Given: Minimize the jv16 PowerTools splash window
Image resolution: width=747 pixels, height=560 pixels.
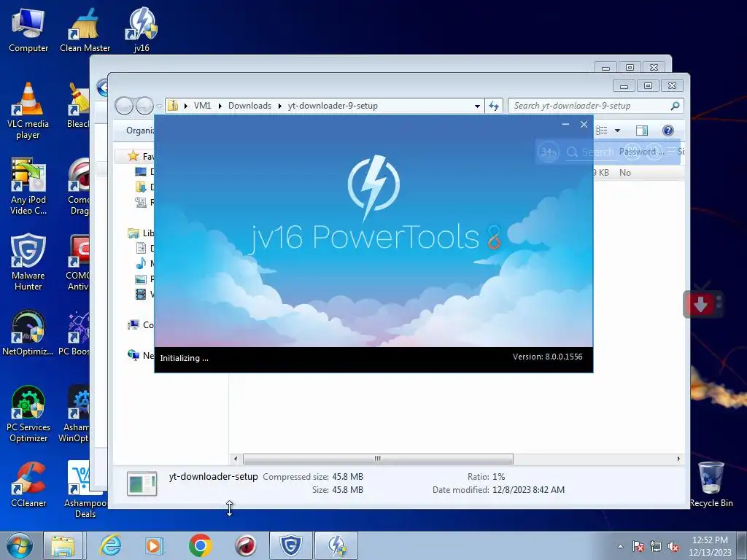Looking at the screenshot, I should 565,124.
